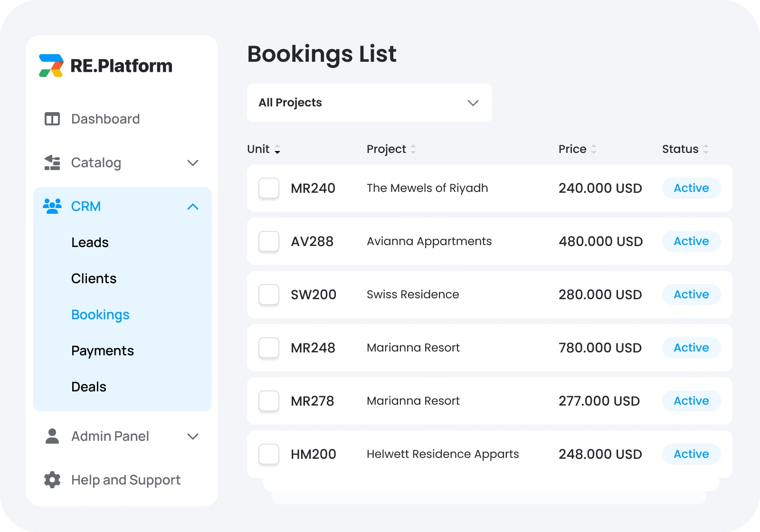Image resolution: width=760 pixels, height=532 pixels.
Task: Click the Catalog sidebar icon
Action: click(52, 162)
